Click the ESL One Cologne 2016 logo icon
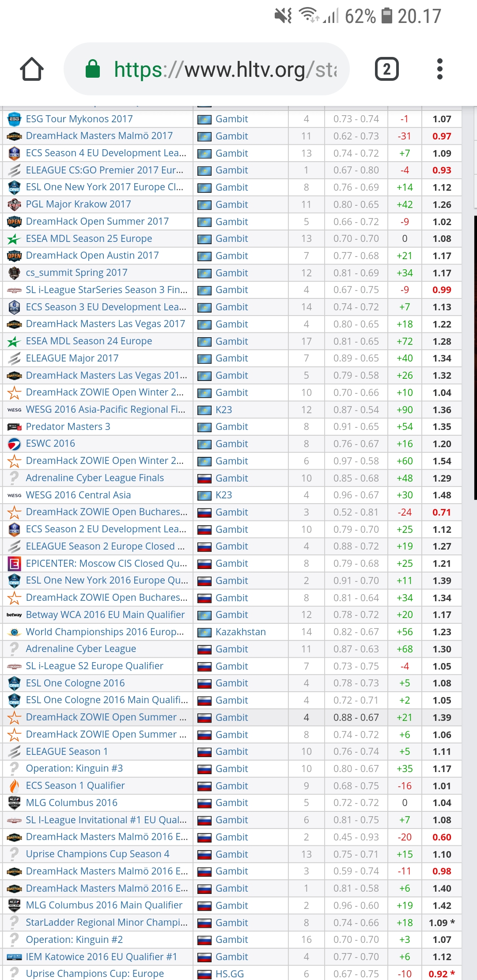The image size is (477, 980). pyautogui.click(x=14, y=683)
